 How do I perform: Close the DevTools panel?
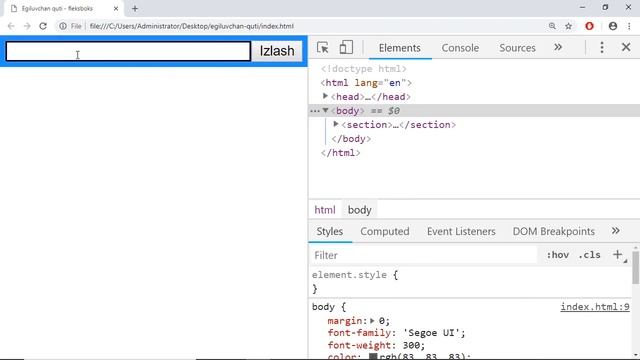(x=626, y=47)
